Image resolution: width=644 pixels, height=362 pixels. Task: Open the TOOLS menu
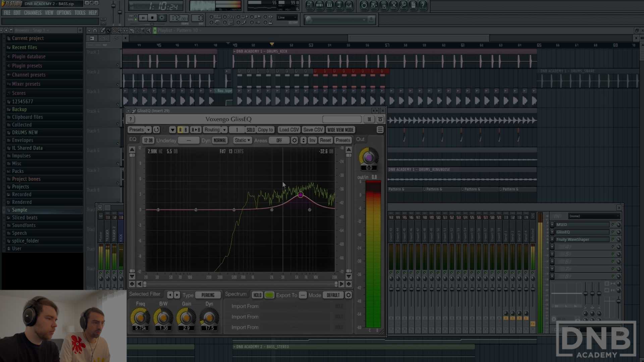click(x=80, y=13)
